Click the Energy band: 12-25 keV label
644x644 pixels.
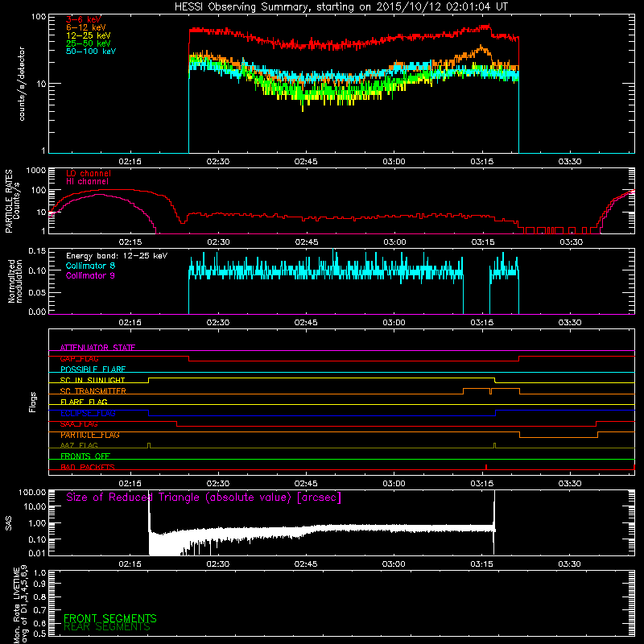pyautogui.click(x=117, y=256)
